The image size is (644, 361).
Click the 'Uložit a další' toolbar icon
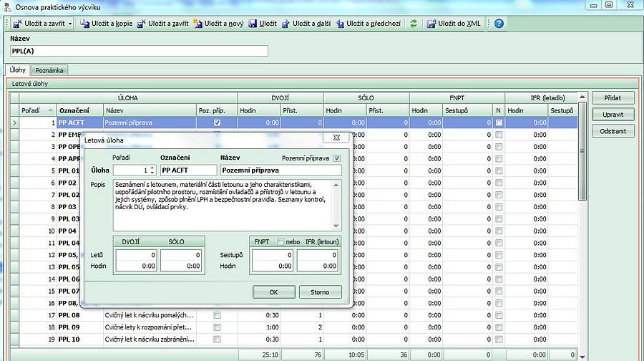286,24
